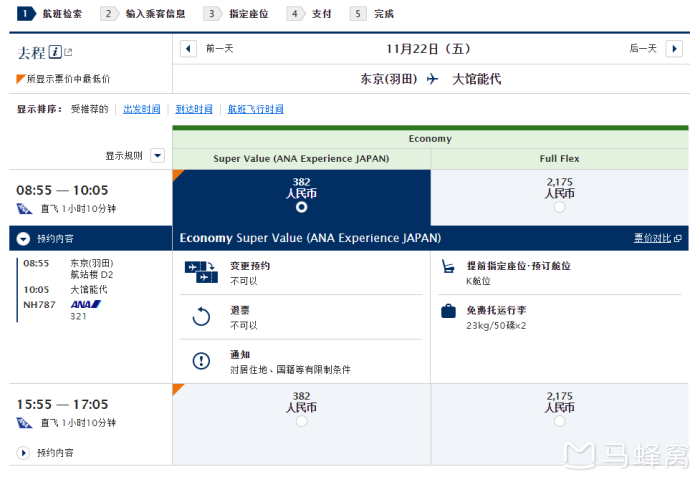Screen dimensions: 700x487
Task: Select 382 Super Value fare for 15:55 flight
Action: point(301,422)
